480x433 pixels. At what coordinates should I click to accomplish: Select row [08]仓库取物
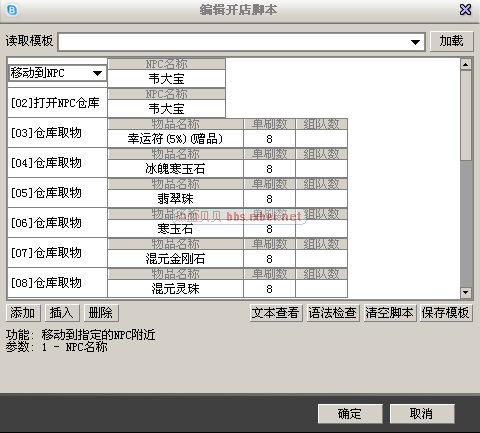[57, 283]
